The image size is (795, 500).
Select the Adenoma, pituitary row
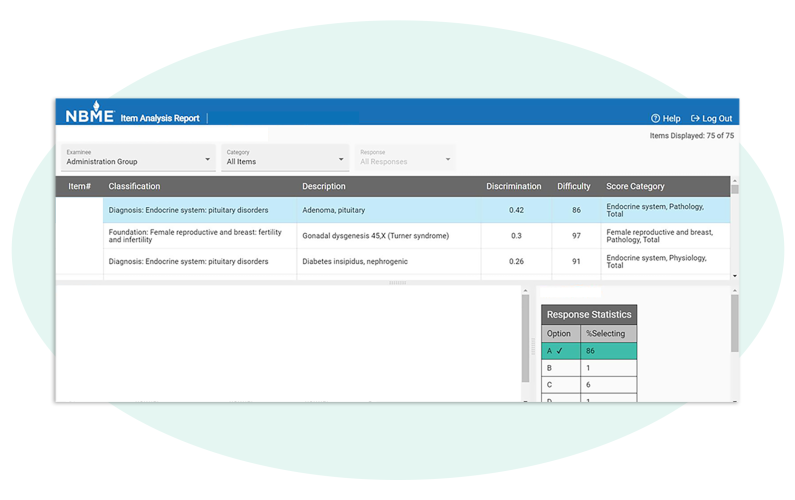pyautogui.click(x=333, y=210)
